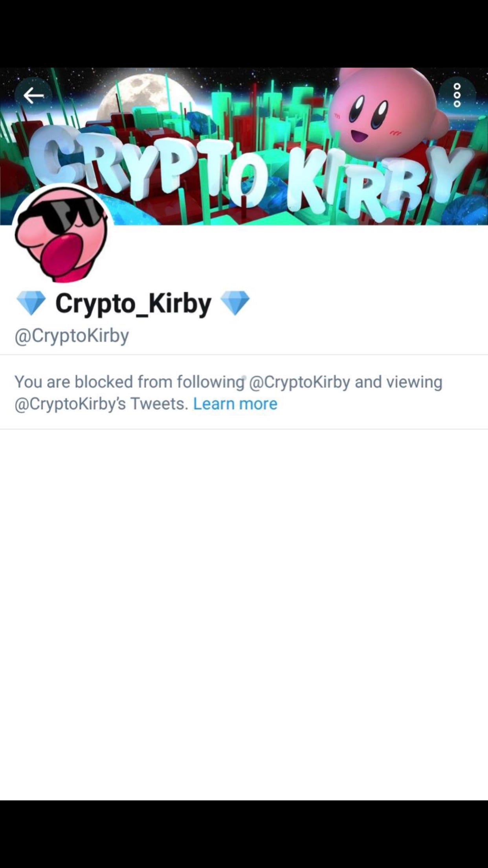The width and height of the screenshot is (488, 868).
Task: Tap the gray @CryptoKirby handle under name
Action: [x=72, y=336]
